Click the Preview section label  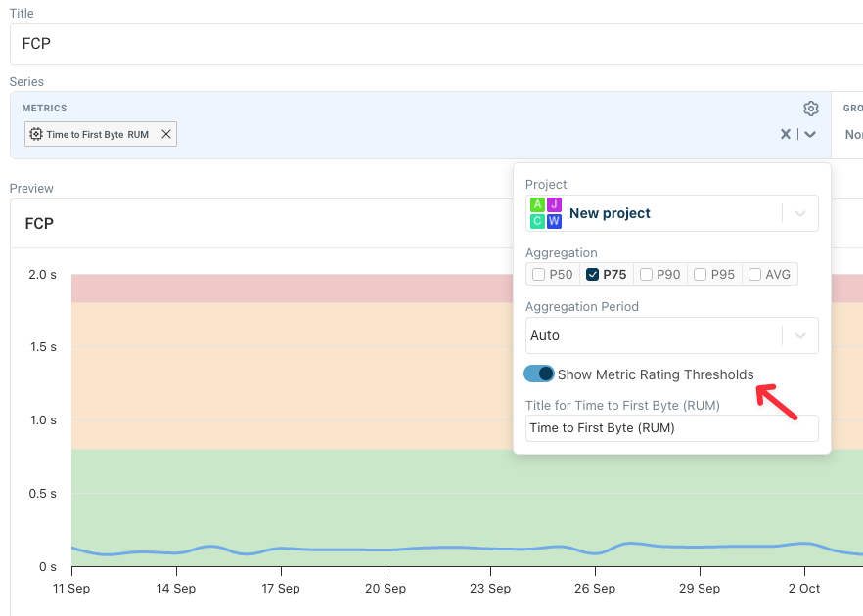click(31, 189)
